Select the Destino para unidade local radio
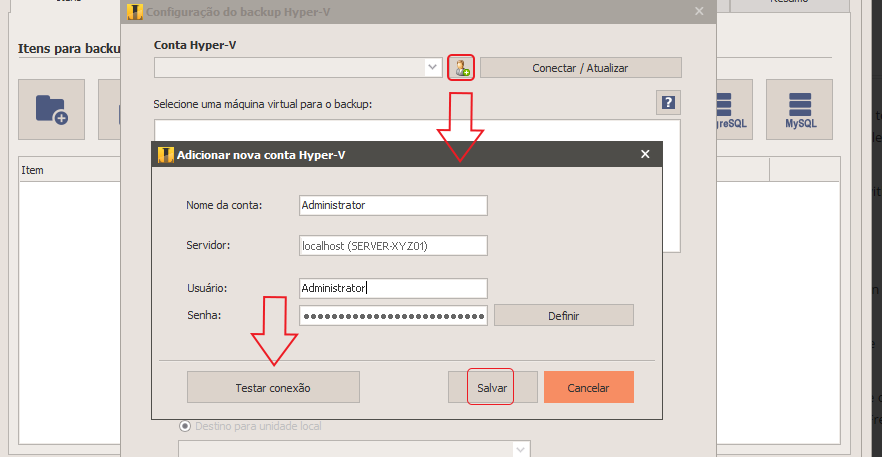The image size is (882, 457). [x=184, y=426]
